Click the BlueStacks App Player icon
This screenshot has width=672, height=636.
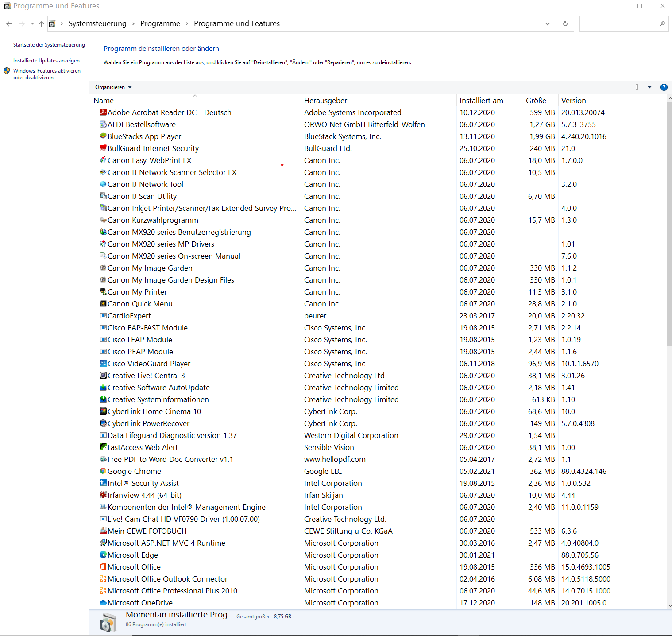(x=103, y=136)
